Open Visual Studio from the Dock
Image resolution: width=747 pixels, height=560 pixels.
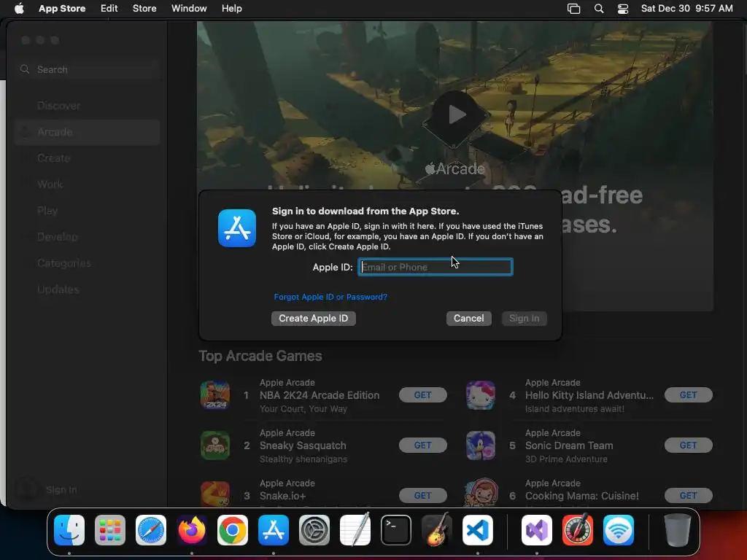tap(537, 530)
